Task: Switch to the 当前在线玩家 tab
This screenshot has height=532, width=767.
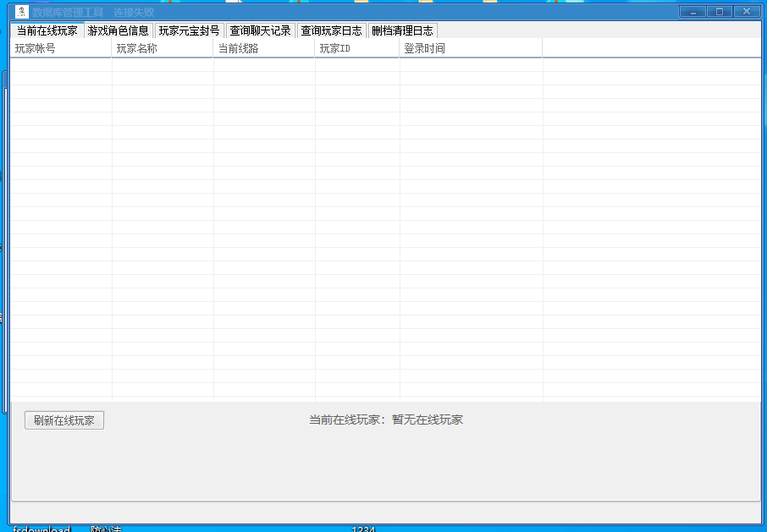Action: point(47,30)
